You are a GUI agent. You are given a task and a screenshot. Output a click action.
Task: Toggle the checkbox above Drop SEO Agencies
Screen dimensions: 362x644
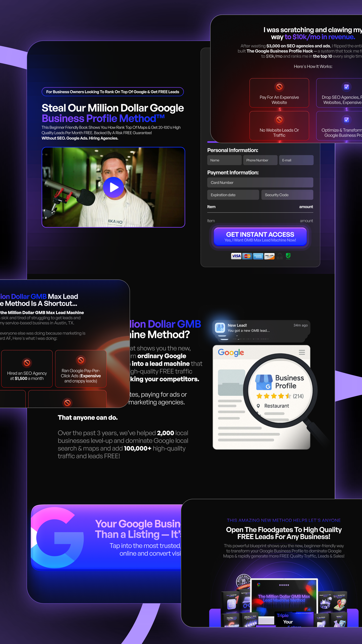[x=346, y=87]
